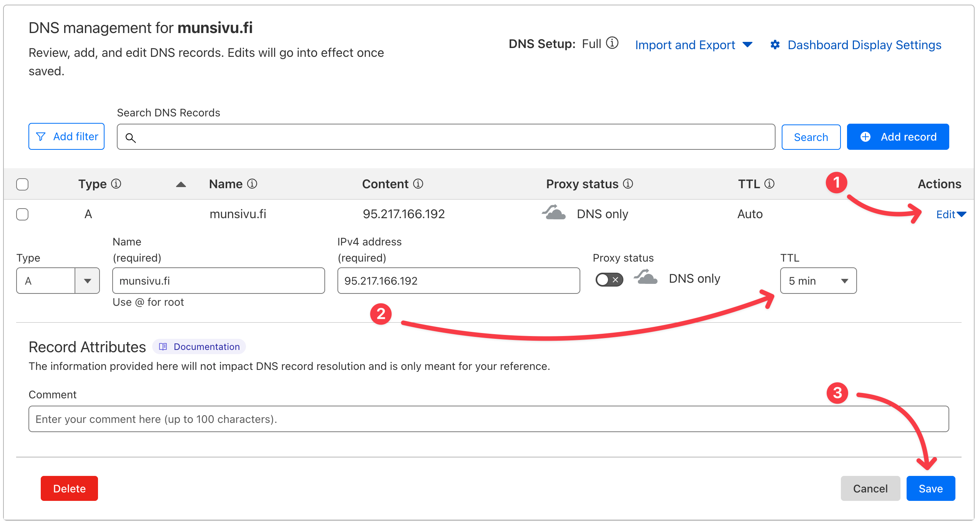Click the Type column sort arrow
Viewport: 980px width, 527px height.
click(181, 185)
